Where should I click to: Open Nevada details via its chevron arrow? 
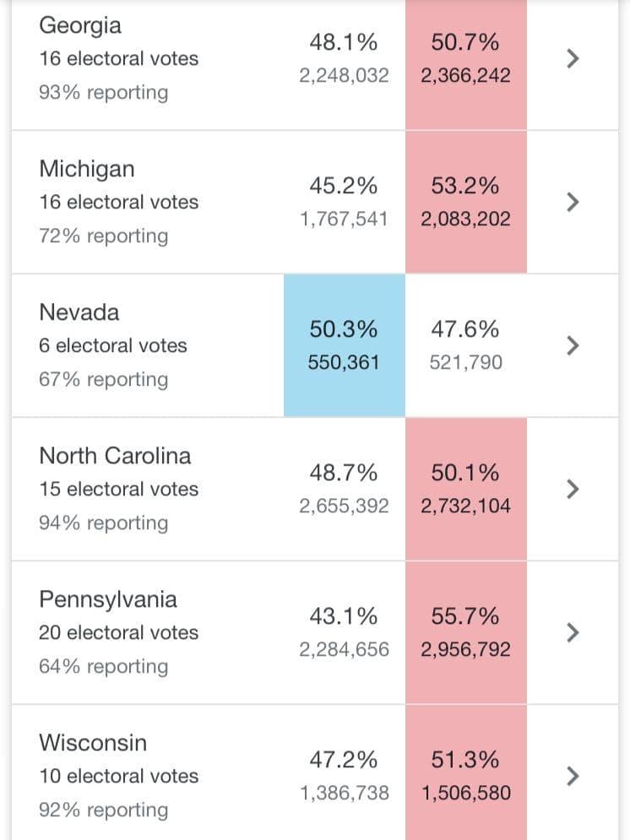click(573, 345)
